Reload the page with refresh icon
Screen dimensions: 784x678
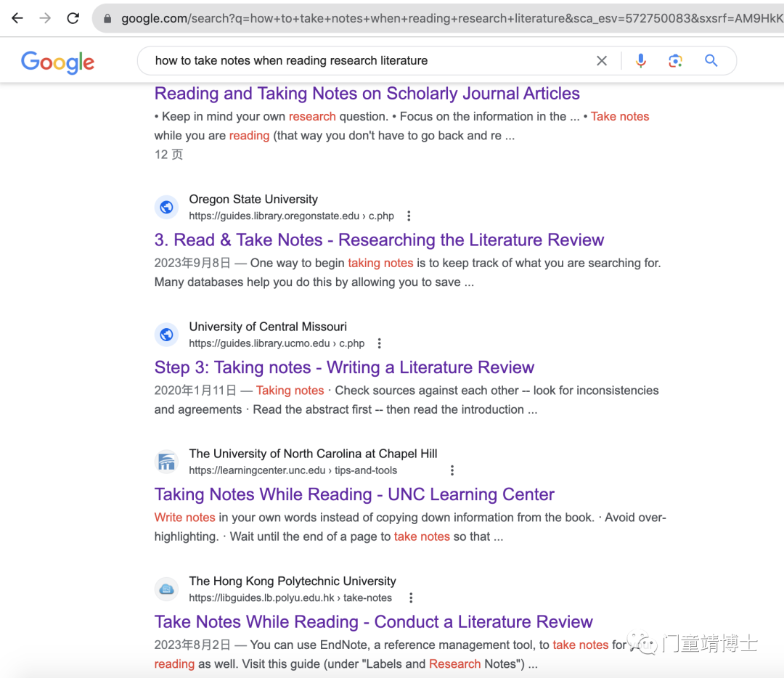[x=73, y=18]
